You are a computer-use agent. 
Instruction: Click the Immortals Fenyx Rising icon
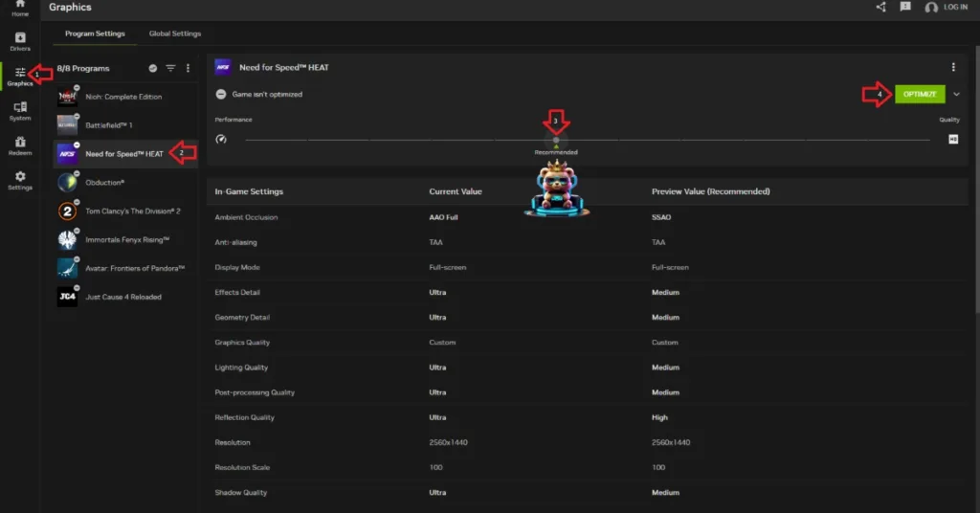point(67,240)
